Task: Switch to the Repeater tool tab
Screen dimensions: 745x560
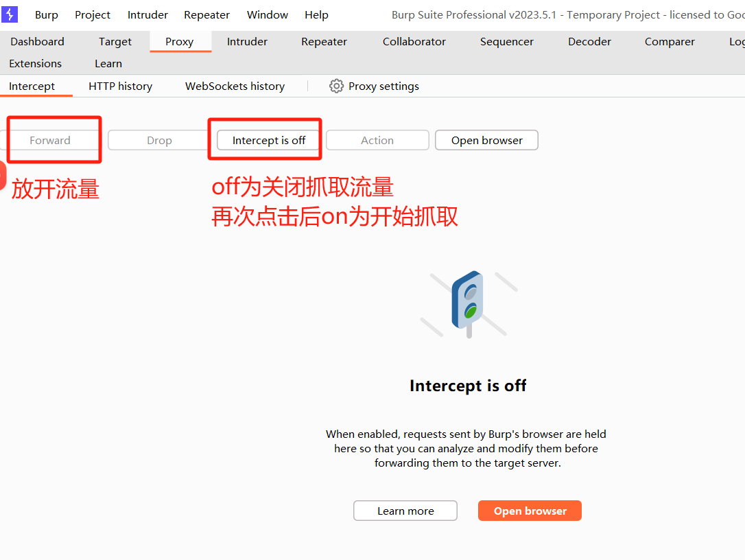Action: [324, 42]
